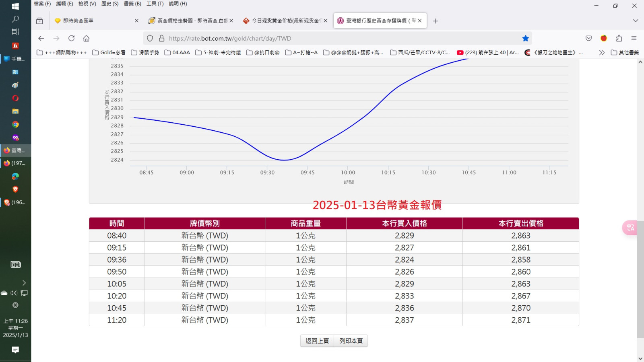Screen dimensions: 644x362
Task: Expand the list all tabs chevron
Action: (x=635, y=21)
